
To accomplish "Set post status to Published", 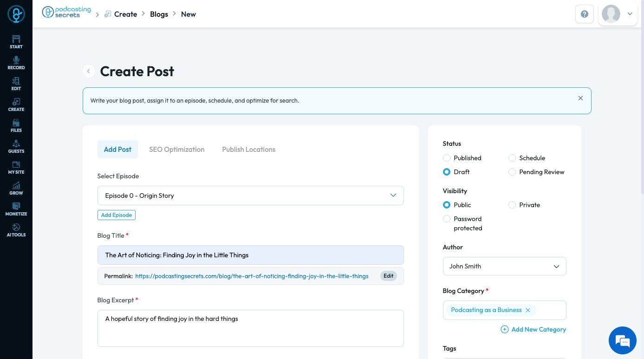I will (x=447, y=158).
